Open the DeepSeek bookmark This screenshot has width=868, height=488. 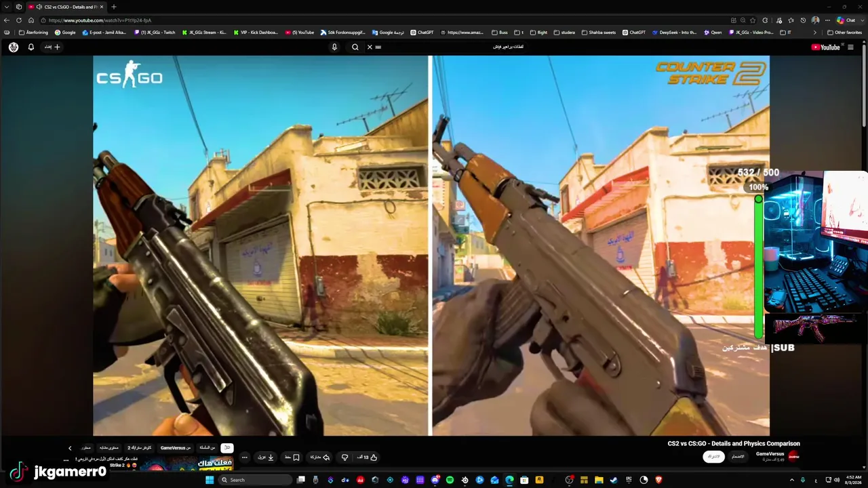674,33
